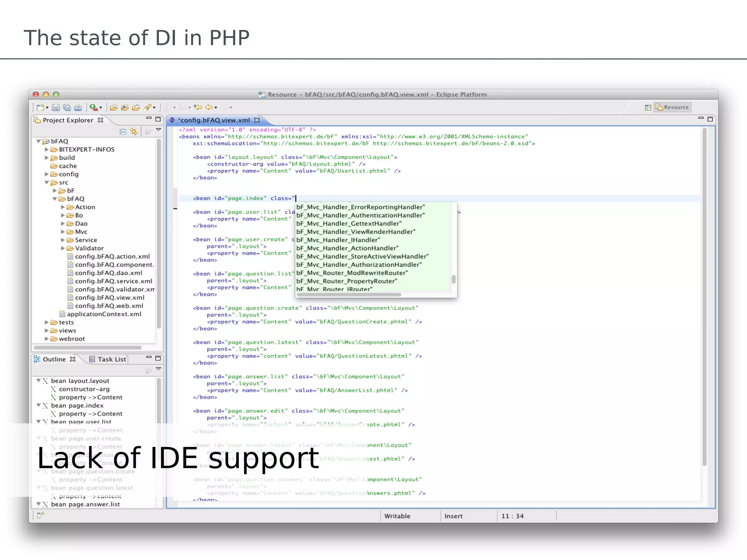The height and width of the screenshot is (560, 747).
Task: Minimize the Outline panel
Action: coord(149,357)
